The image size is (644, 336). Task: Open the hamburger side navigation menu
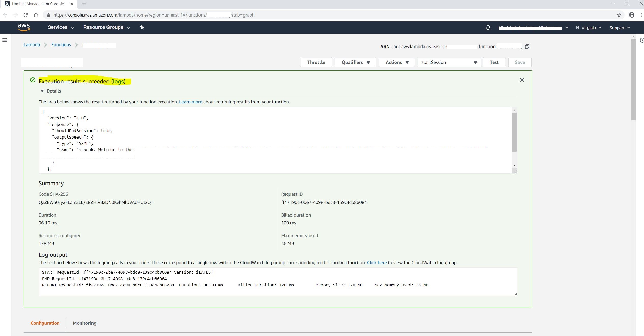point(5,40)
